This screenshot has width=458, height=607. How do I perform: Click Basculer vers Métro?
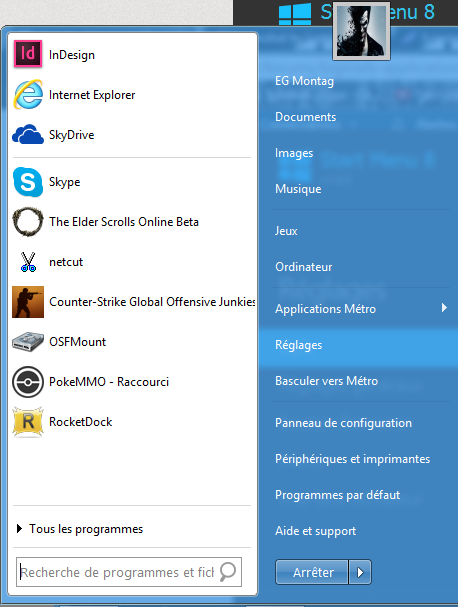point(326,381)
